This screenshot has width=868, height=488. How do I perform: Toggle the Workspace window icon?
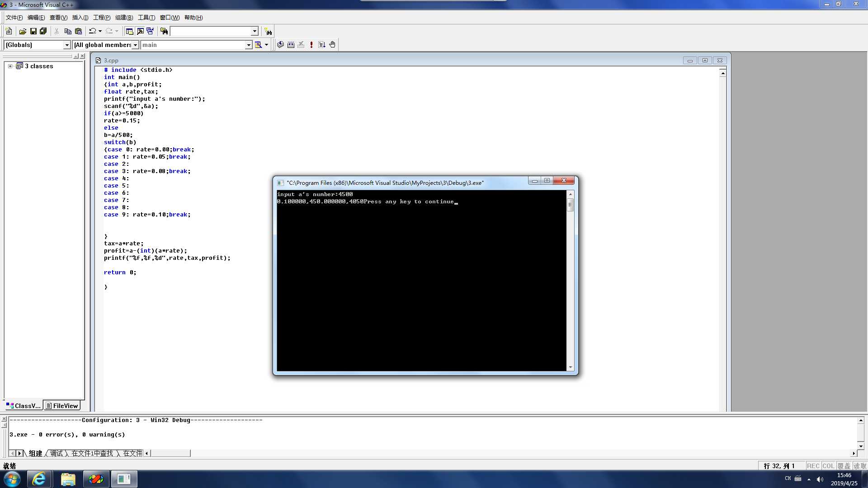coord(129,31)
